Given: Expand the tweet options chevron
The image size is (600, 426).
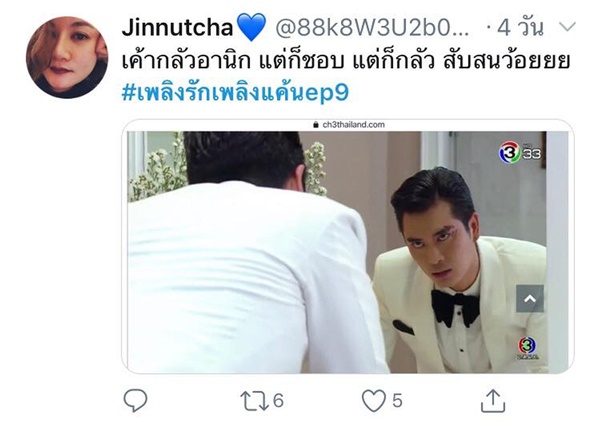Looking at the screenshot, I should [x=567, y=27].
